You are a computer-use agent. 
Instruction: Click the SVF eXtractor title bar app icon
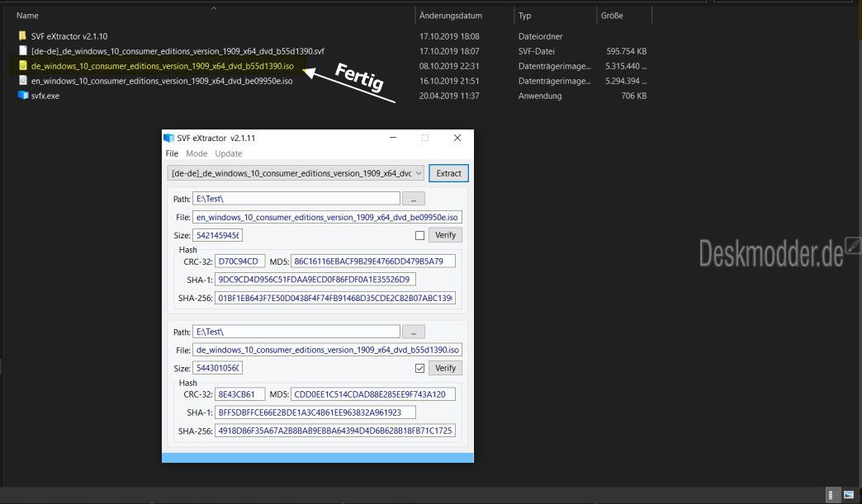(168, 138)
